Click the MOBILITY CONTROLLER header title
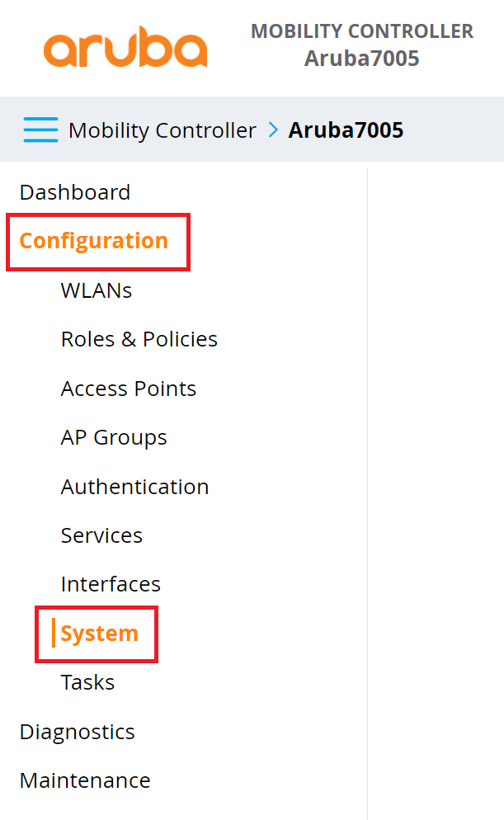The height and width of the screenshot is (820, 504). (x=362, y=31)
